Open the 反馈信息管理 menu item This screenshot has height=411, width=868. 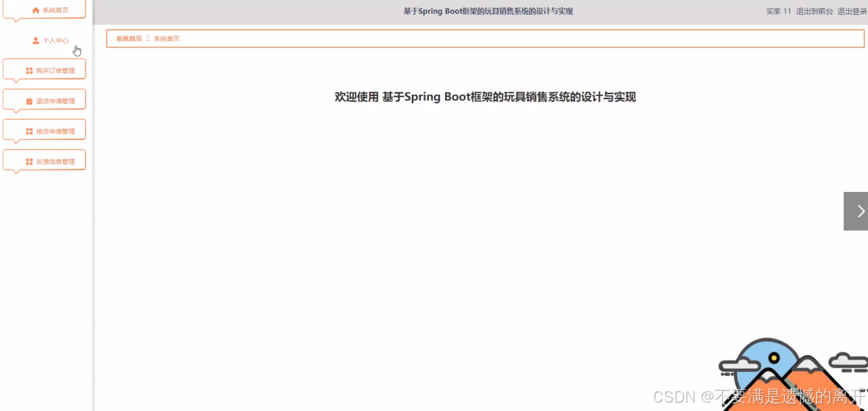[x=45, y=161]
